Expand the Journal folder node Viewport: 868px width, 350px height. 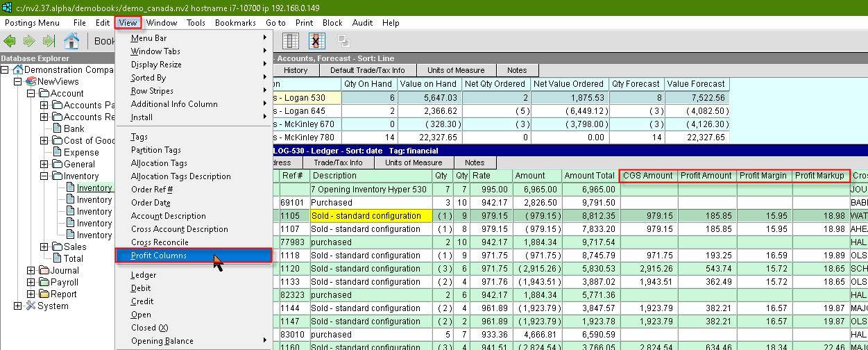pyautogui.click(x=31, y=271)
